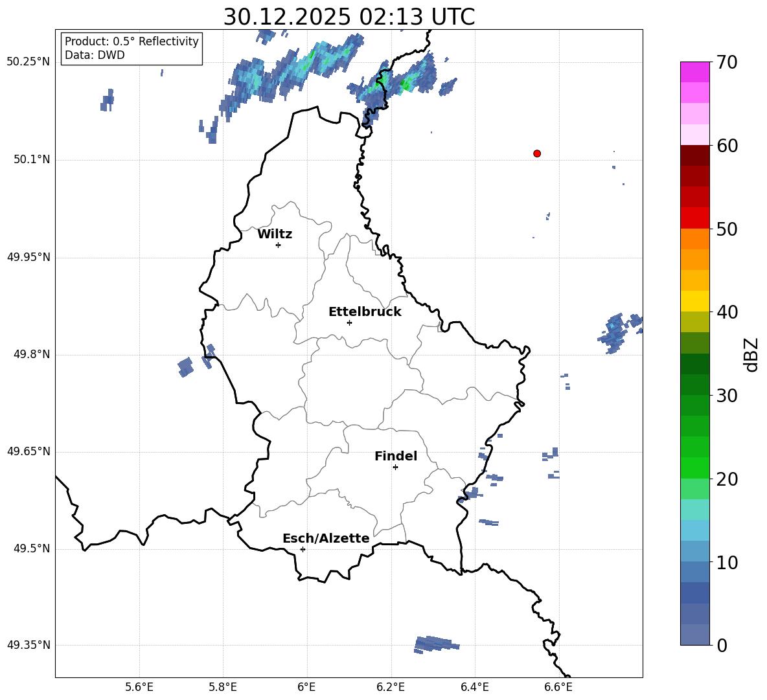Click the Ettelbruck city label
Image resolution: width=767 pixels, height=700 pixels.
coord(365,312)
